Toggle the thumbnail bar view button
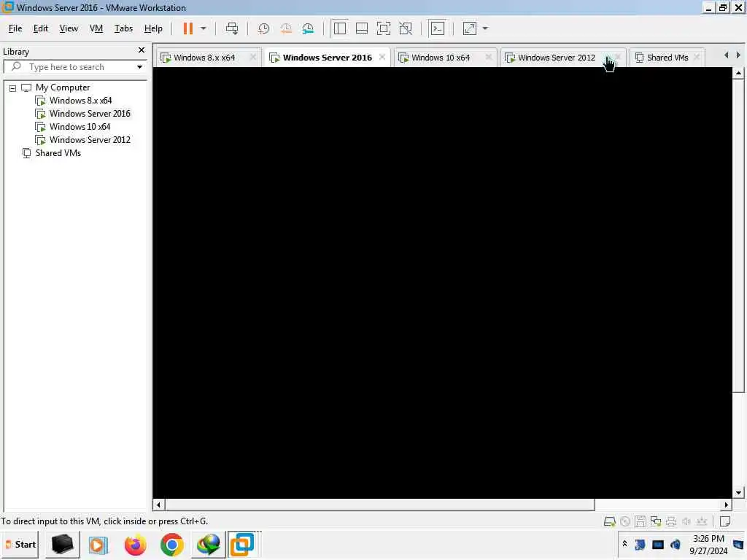747x560 pixels. (362, 28)
